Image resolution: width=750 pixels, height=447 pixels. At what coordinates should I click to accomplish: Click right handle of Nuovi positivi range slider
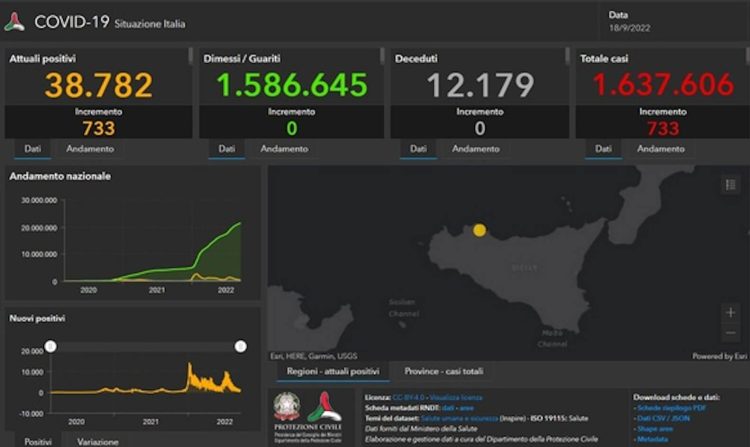[x=240, y=346]
